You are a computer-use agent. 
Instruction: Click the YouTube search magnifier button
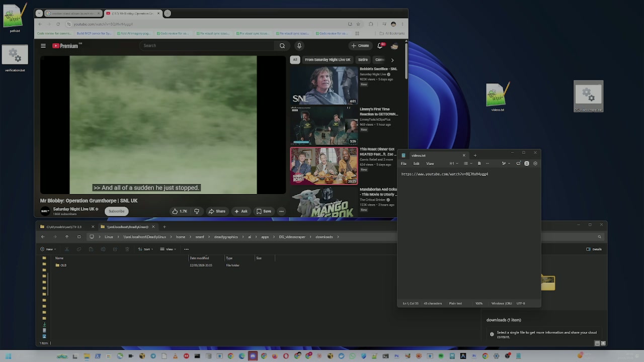pos(282,46)
